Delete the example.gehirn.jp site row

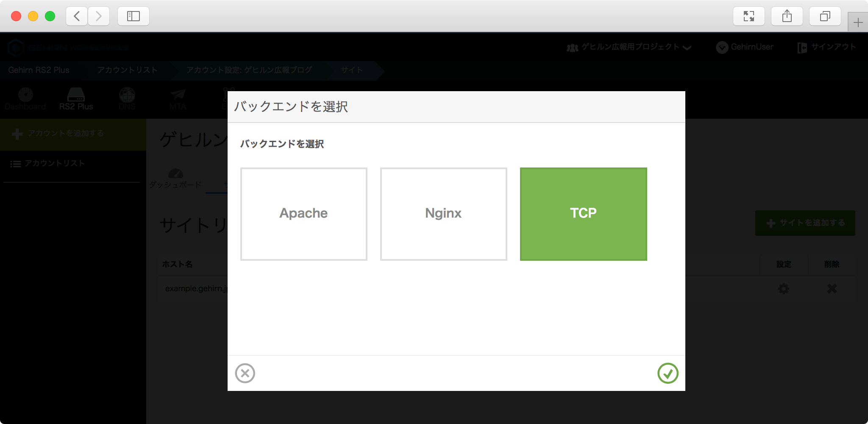pos(832,289)
